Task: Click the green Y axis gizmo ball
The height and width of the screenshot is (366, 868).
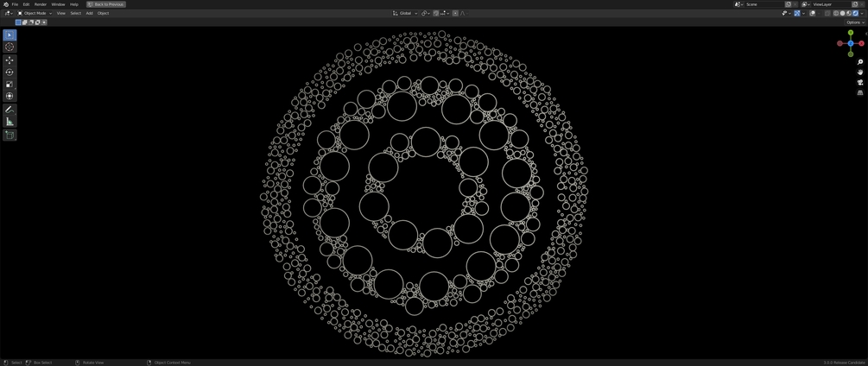Action: (850, 33)
